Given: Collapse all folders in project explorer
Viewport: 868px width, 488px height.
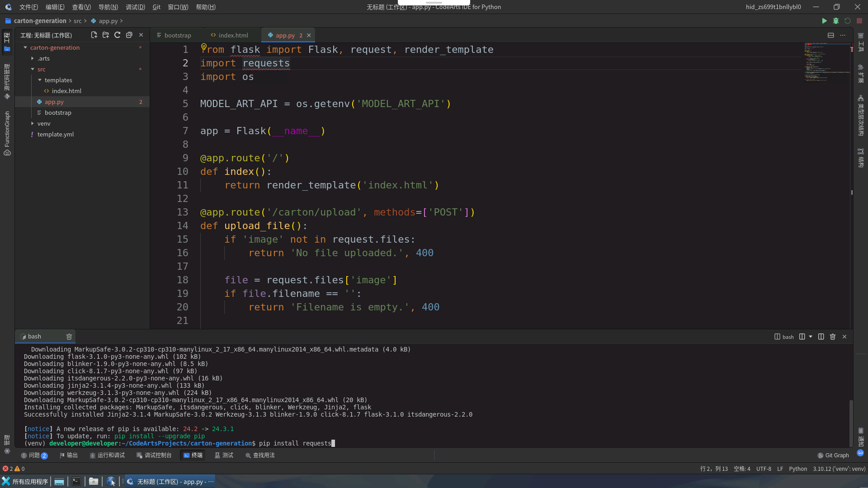Looking at the screenshot, I should click(129, 35).
